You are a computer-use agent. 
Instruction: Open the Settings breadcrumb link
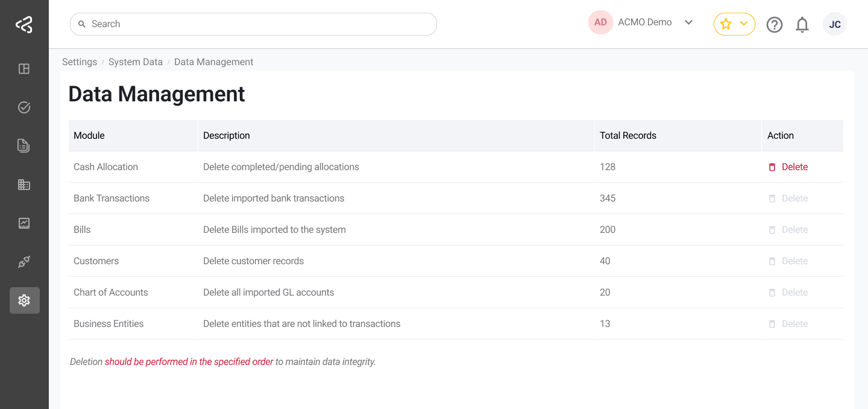click(79, 62)
